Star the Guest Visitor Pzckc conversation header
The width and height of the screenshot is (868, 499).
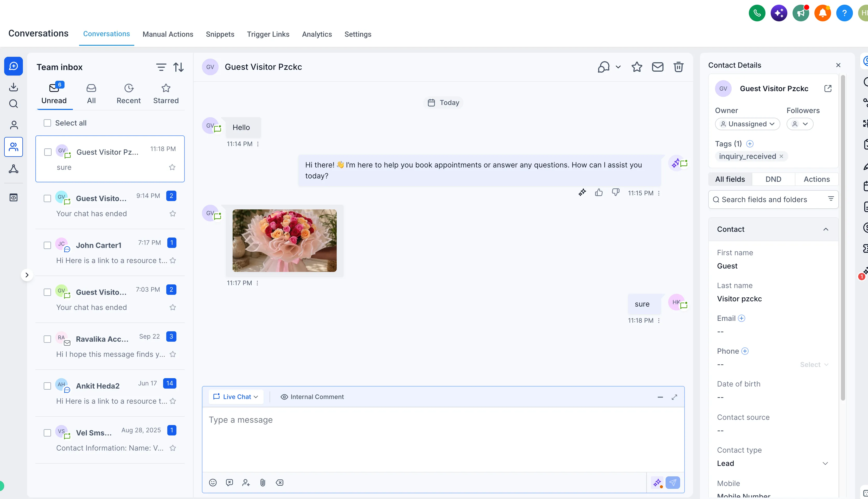point(636,67)
